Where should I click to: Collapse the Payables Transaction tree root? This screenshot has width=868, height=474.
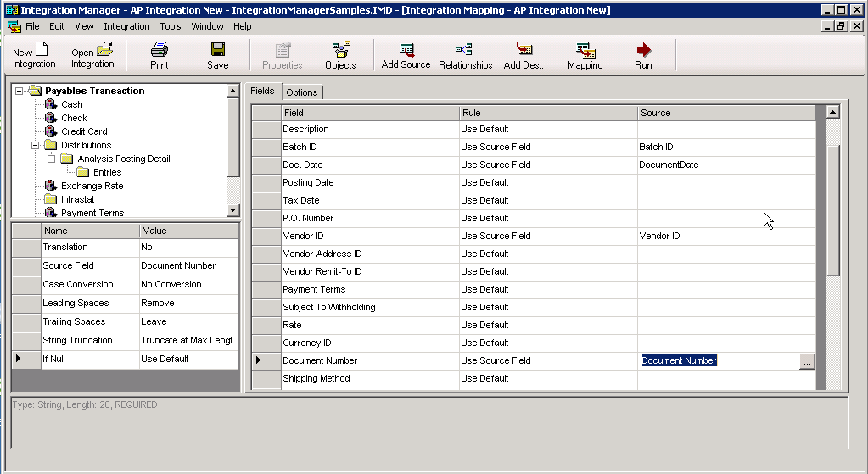coord(20,91)
